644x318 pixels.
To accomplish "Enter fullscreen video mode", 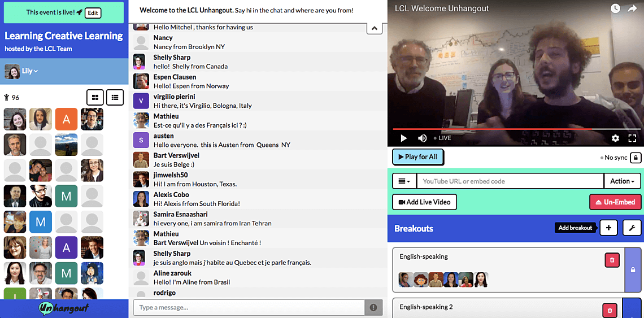I will point(633,138).
